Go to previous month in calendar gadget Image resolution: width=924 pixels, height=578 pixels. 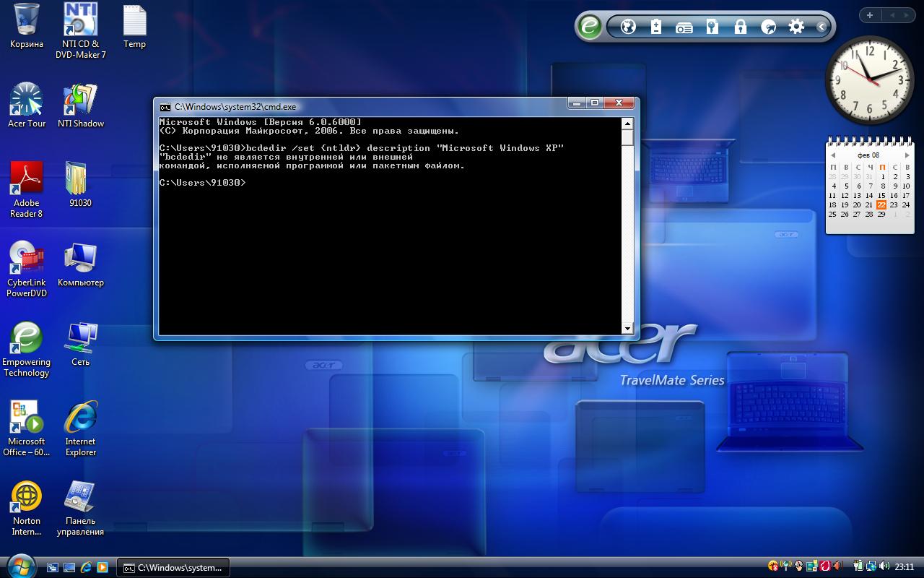(833, 155)
